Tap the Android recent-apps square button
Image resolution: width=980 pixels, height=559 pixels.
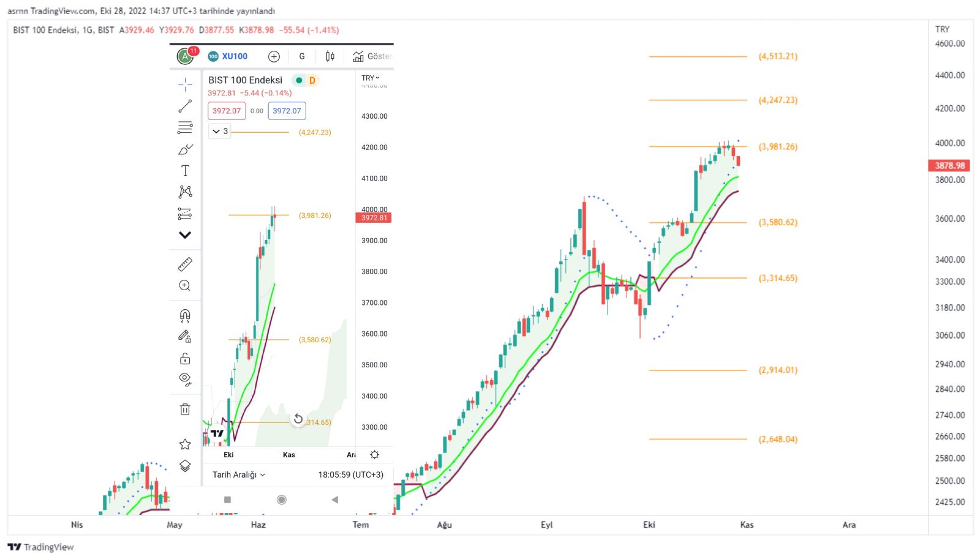click(x=227, y=500)
